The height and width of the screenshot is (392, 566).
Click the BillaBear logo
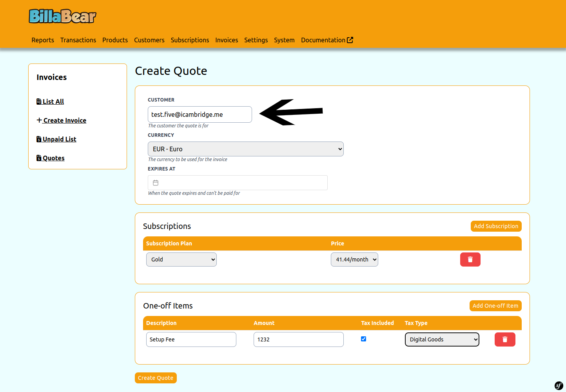63,16
